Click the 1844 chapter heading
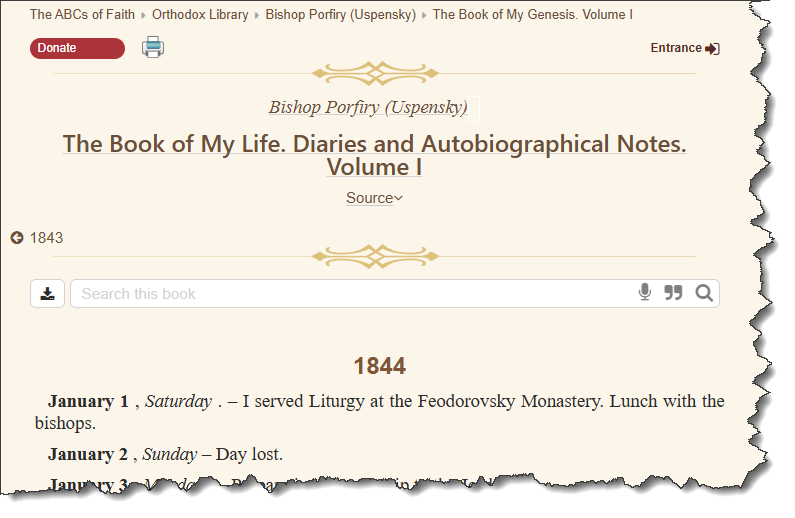Screen dimensions: 795x518 tap(379, 366)
